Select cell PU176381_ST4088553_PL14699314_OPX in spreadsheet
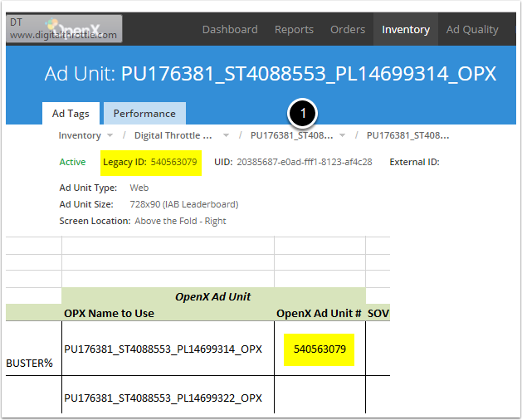Viewport: 522px width, 420px height. pos(168,349)
